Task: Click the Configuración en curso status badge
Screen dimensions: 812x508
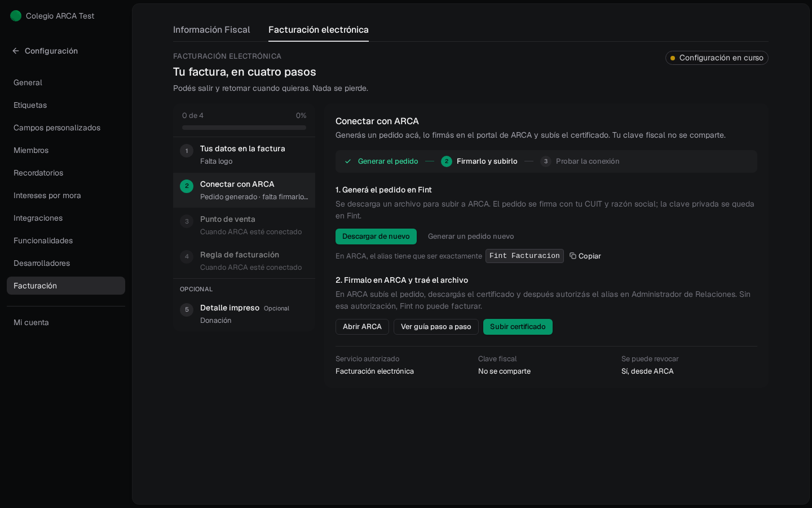Action: pos(717,58)
